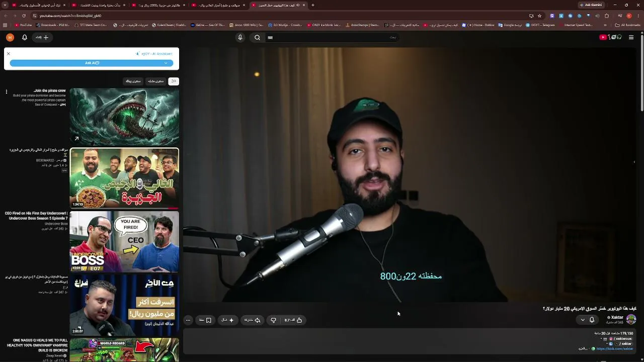Viewport: 644px width, 362px height.
Task: Open the 'YouTube' bookmark in bookmarks bar
Action: click(23, 25)
